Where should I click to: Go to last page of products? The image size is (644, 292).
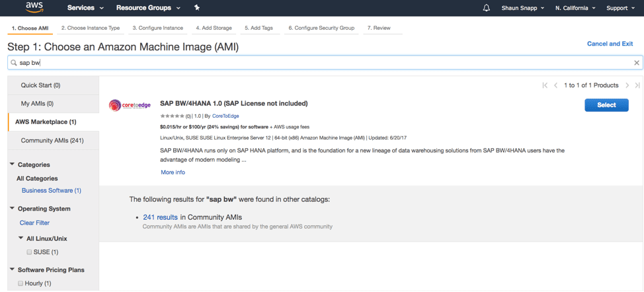pos(637,85)
